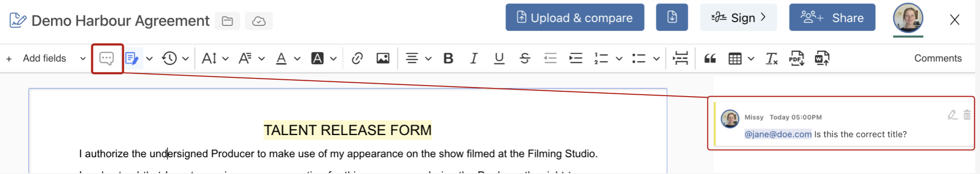Screen dimensions: 980x174
Task: Click the font size icon
Action: click(x=209, y=59)
